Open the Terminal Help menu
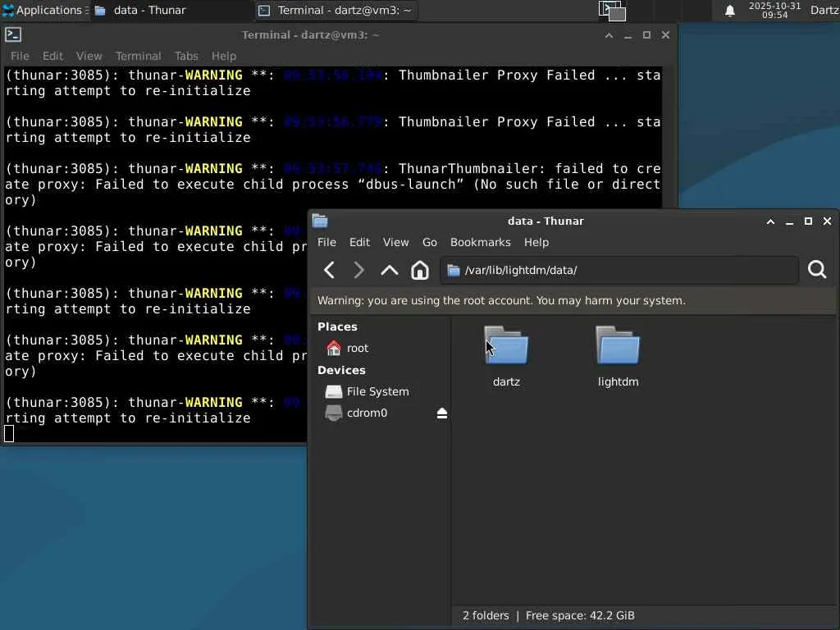Screen dimensions: 840x630 pyautogui.click(x=223, y=56)
